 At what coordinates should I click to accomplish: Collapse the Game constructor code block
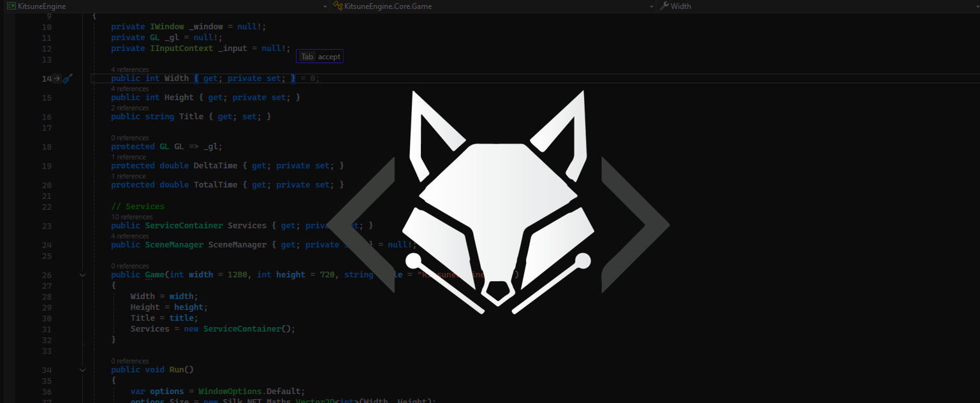point(82,274)
